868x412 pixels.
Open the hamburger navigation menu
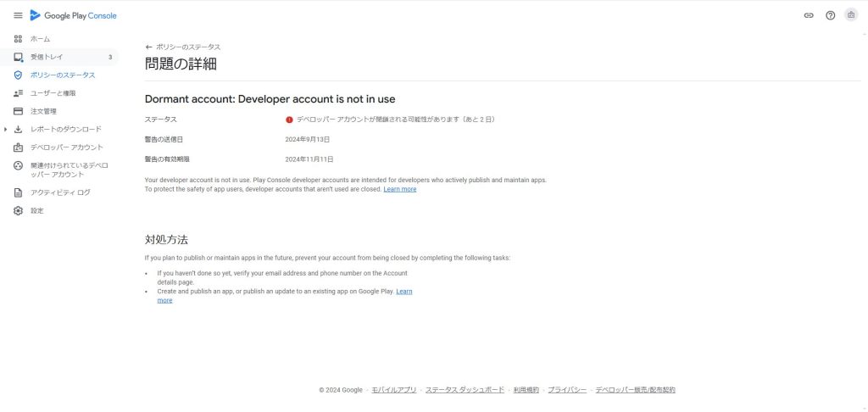[x=18, y=15]
